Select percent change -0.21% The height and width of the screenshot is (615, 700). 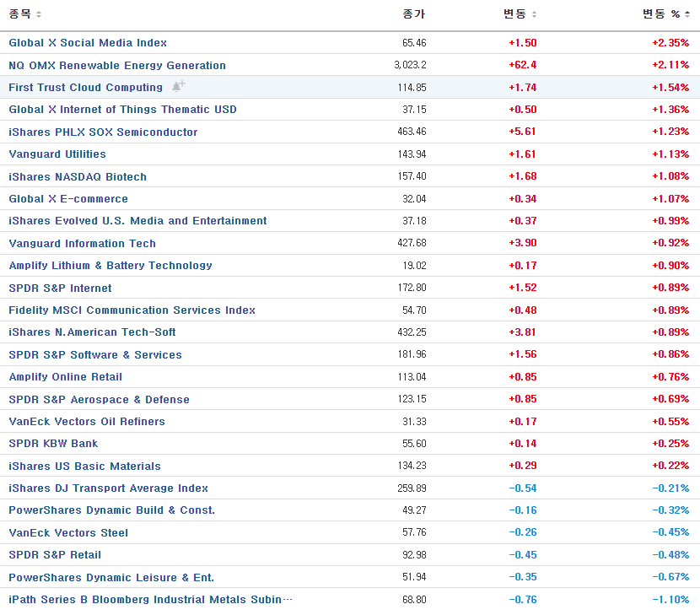670,488
